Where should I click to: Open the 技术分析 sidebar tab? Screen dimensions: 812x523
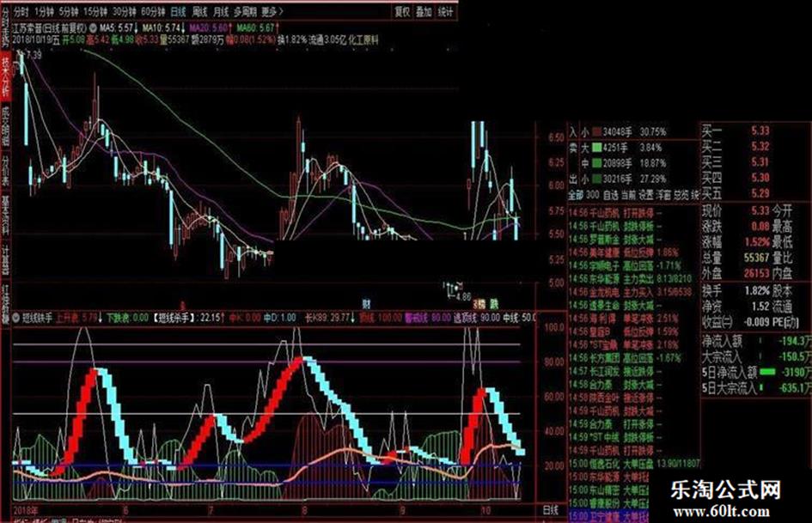[x=5, y=76]
